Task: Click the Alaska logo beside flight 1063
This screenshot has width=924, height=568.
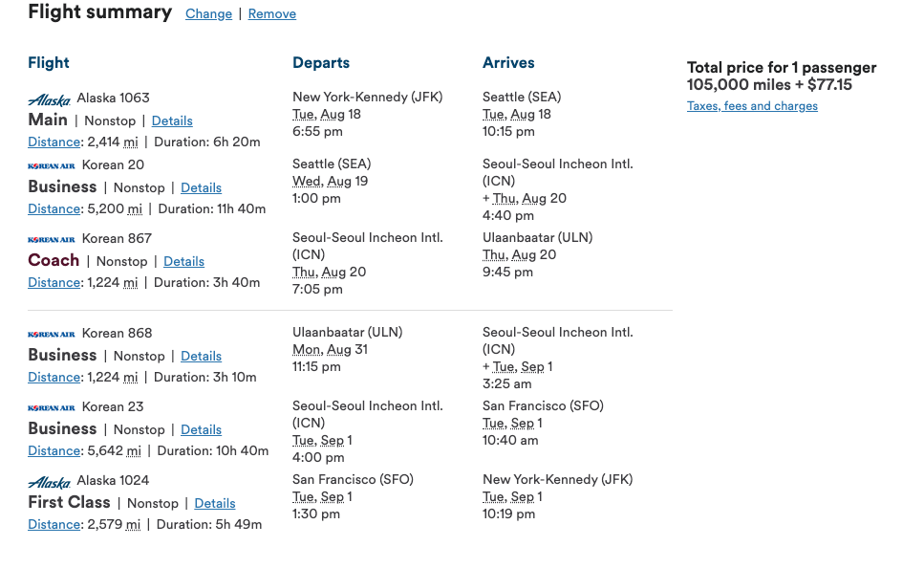Action: coord(50,98)
